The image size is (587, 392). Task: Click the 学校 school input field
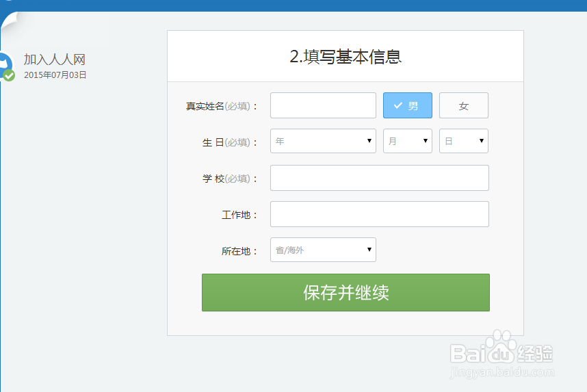coord(380,178)
